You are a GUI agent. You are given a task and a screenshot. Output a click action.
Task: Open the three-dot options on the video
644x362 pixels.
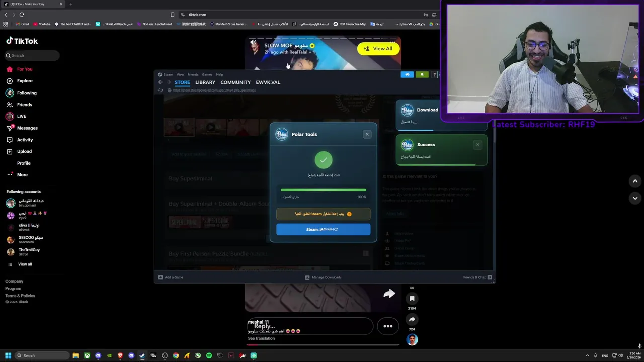(x=388, y=326)
